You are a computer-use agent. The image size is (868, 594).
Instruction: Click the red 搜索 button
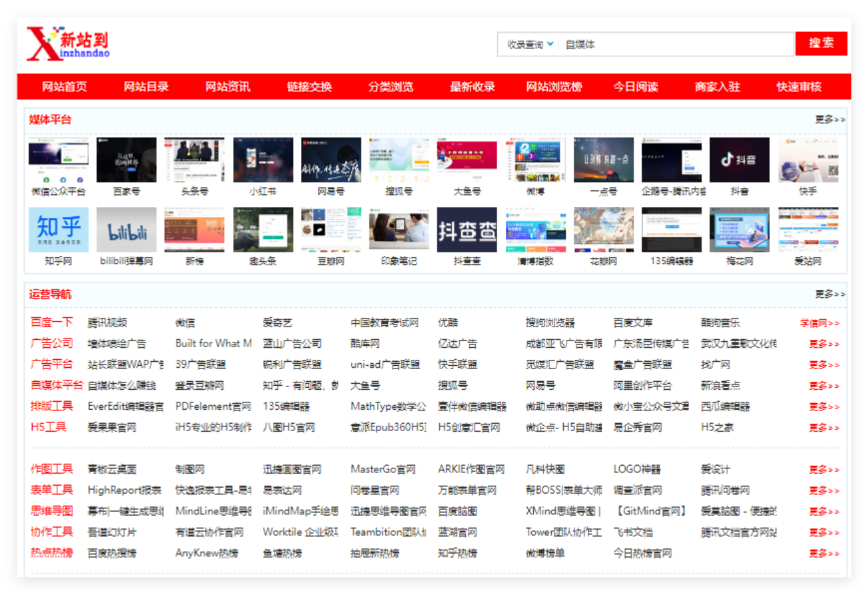click(x=821, y=44)
